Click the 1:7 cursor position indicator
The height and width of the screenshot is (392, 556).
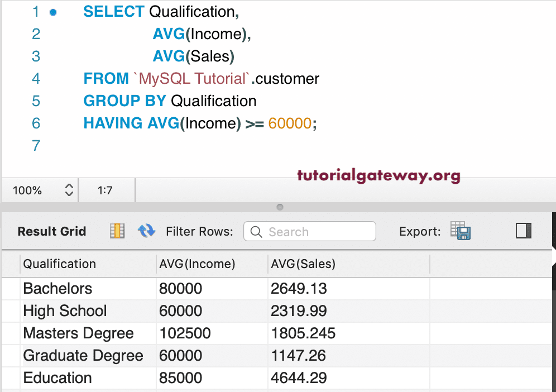105,190
